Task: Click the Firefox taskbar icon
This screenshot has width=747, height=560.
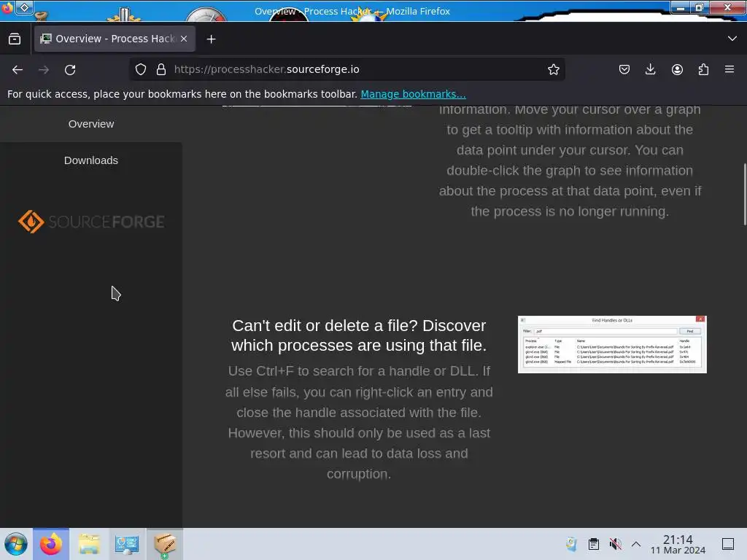Action: tap(51, 544)
